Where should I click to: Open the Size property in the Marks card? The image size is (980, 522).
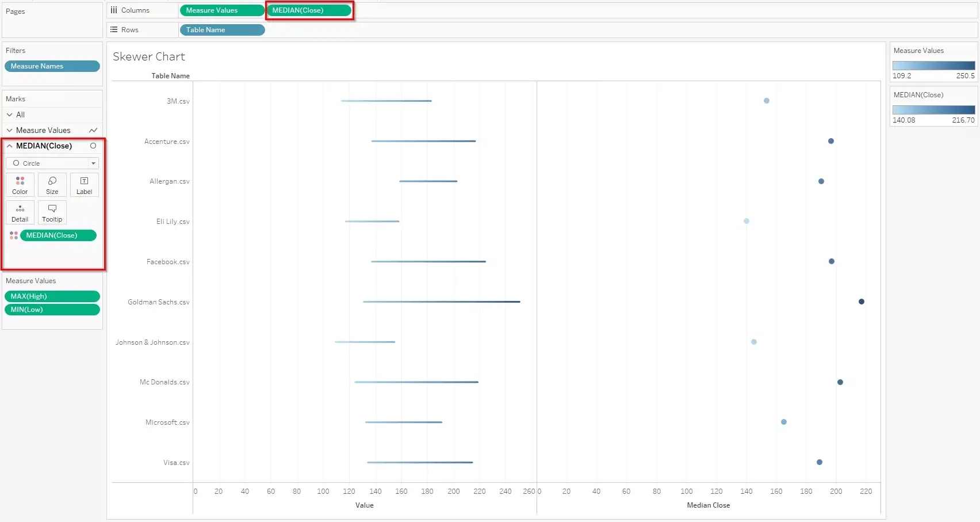coord(52,184)
